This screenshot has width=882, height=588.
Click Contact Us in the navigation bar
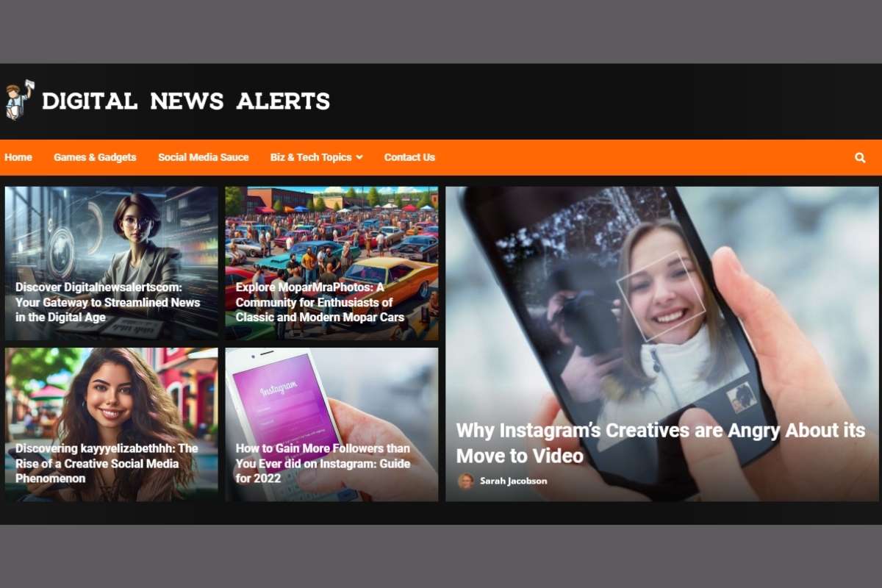[409, 157]
